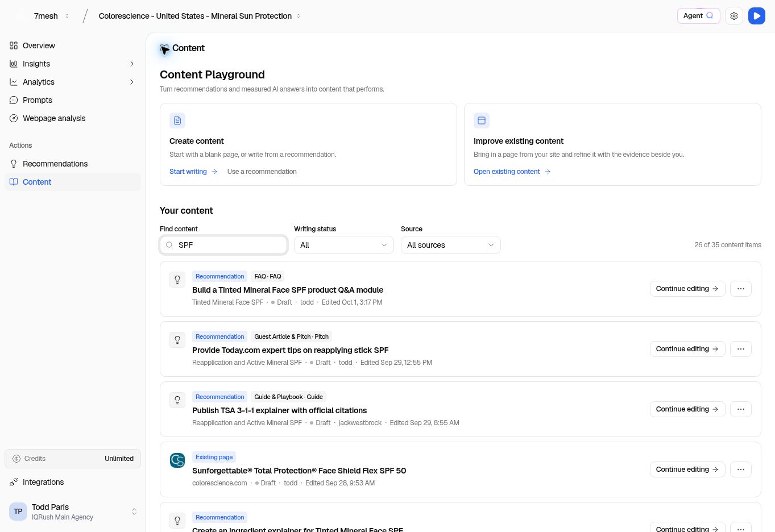Go to Overview in the sidebar

tap(73, 45)
